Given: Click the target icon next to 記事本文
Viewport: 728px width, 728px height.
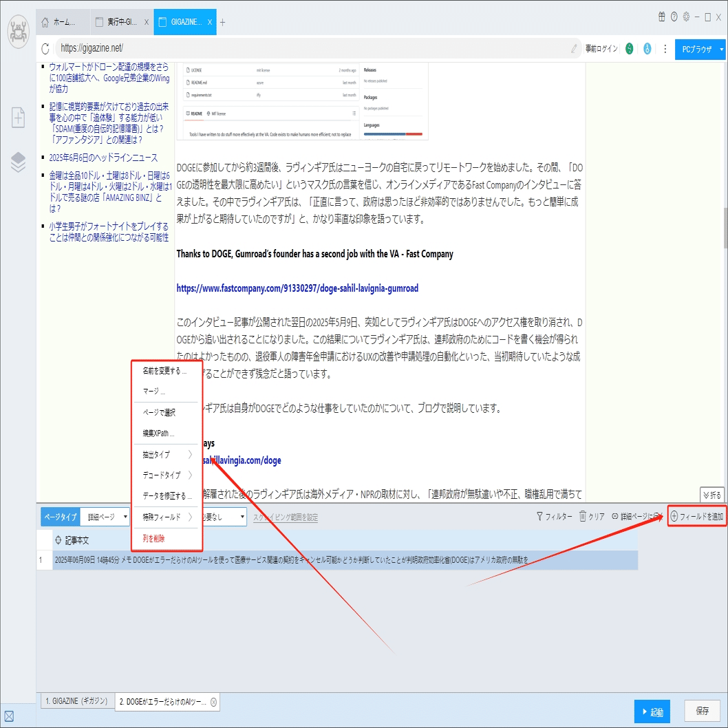Looking at the screenshot, I should click(x=58, y=540).
